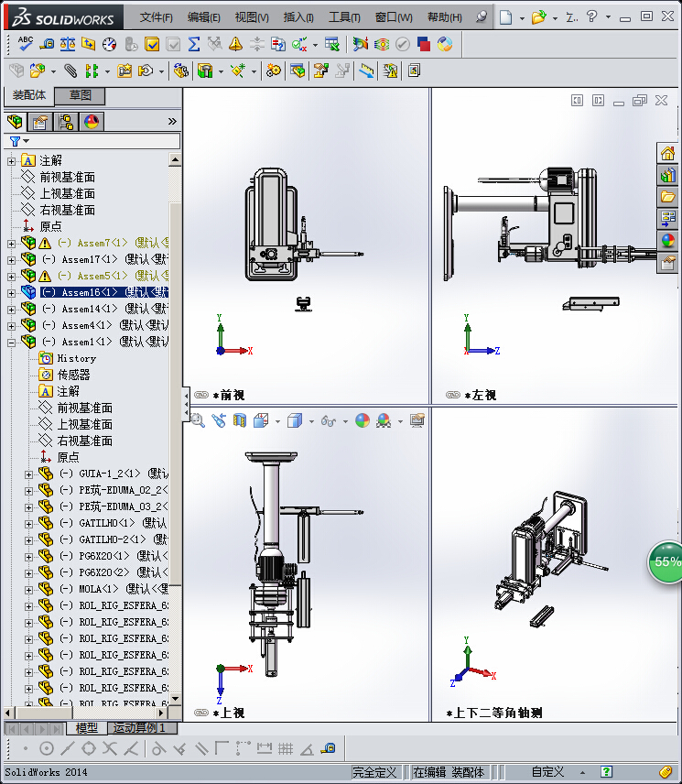The width and height of the screenshot is (682, 784).
Task: Toggle link views for top view
Action: pos(200,713)
